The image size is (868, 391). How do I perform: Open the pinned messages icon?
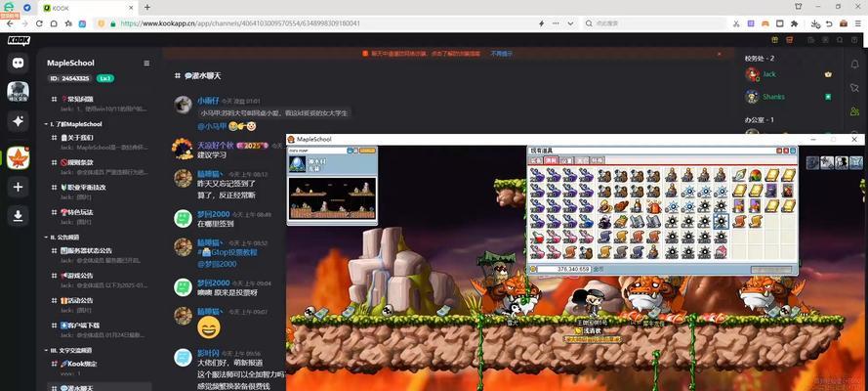(854, 88)
